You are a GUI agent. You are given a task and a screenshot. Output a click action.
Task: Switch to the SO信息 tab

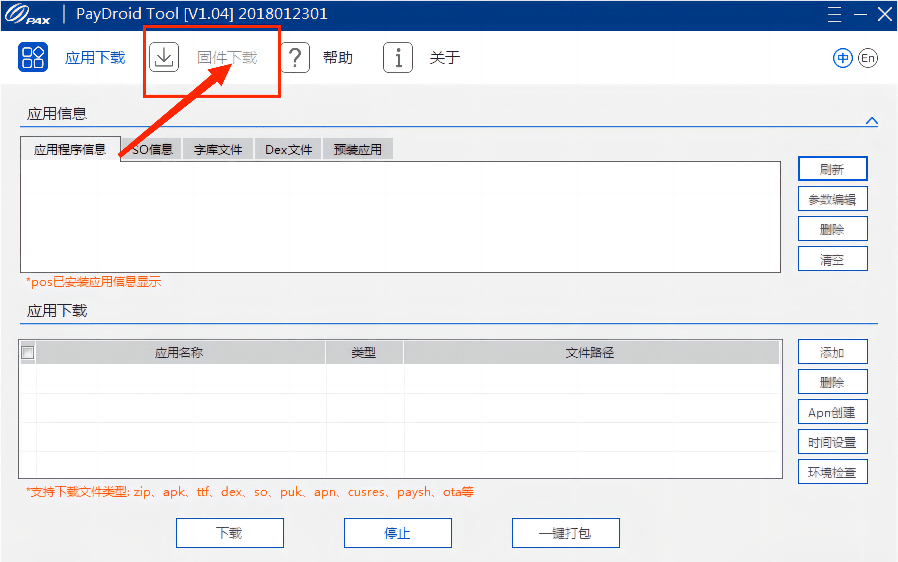click(x=152, y=150)
